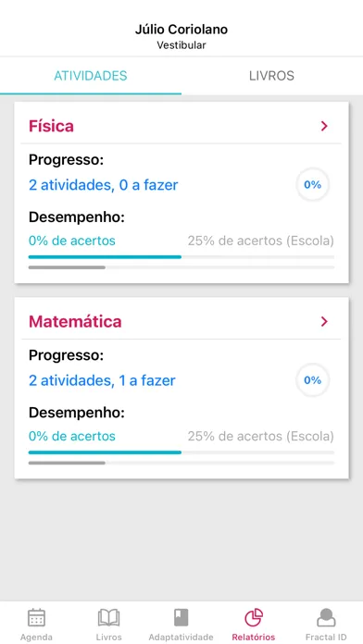Click the teal Física performance bar
The width and height of the screenshot is (363, 644).
(105, 257)
